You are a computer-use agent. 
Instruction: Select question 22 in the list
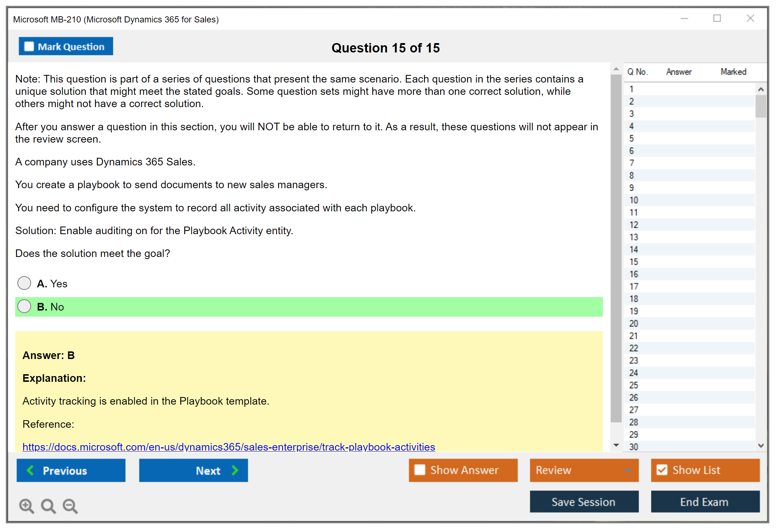pos(634,348)
